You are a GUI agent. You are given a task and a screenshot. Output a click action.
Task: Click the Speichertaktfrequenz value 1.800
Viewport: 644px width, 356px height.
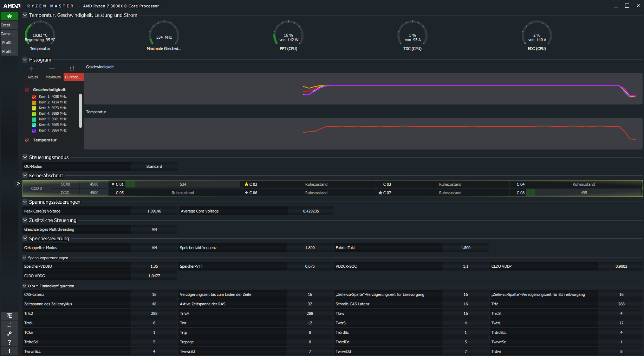coord(310,248)
